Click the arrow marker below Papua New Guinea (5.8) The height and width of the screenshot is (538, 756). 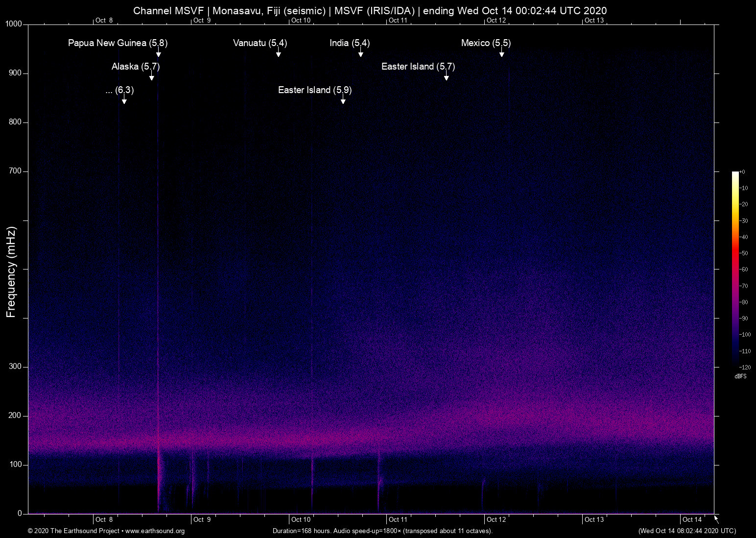pyautogui.click(x=158, y=54)
